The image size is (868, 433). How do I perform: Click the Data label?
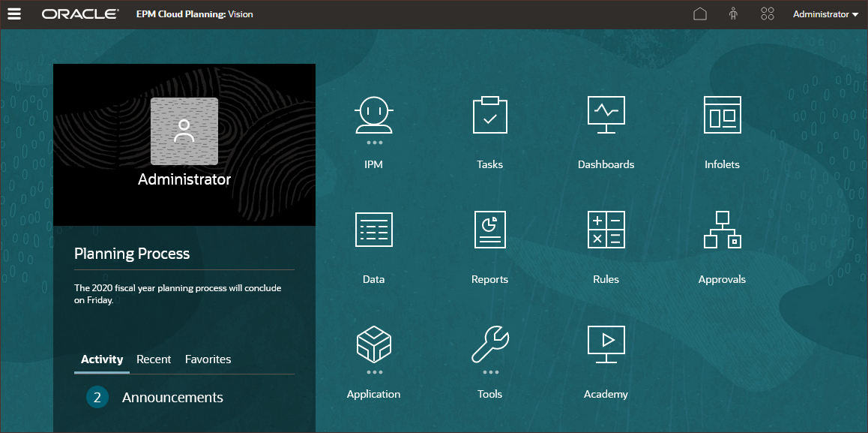[374, 279]
